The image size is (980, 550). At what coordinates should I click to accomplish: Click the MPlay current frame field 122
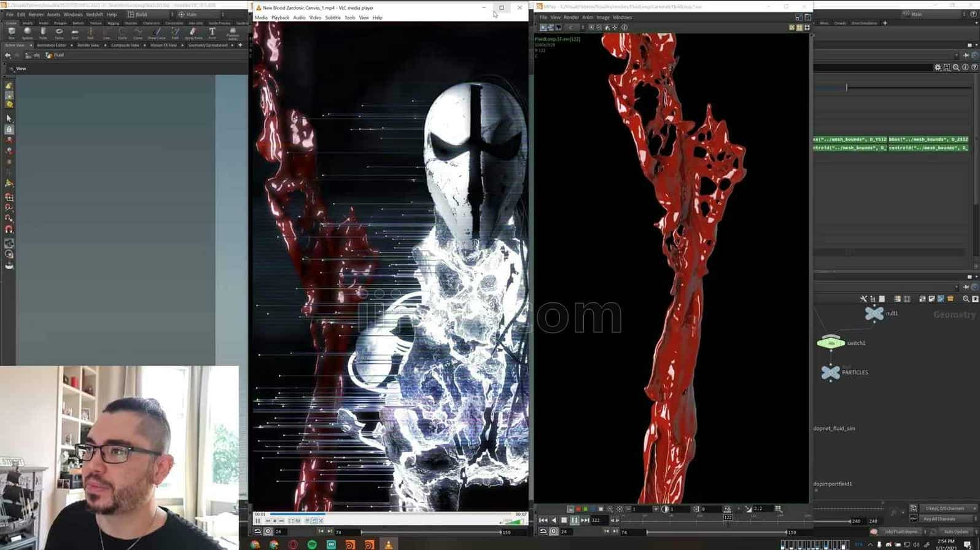coord(599,521)
